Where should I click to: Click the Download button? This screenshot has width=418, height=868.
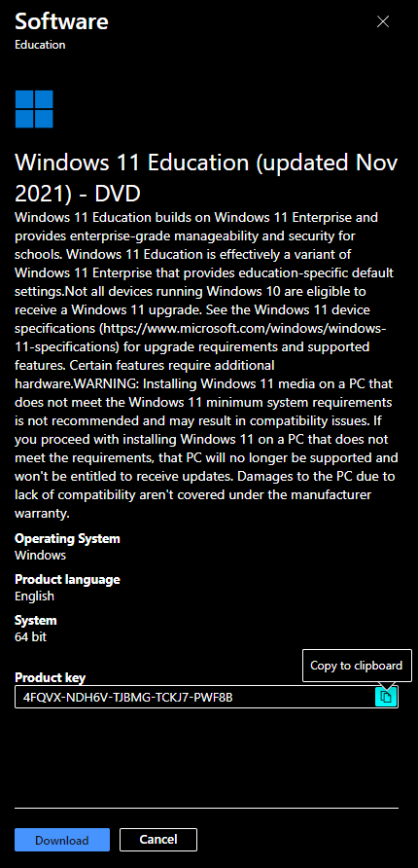(62, 840)
